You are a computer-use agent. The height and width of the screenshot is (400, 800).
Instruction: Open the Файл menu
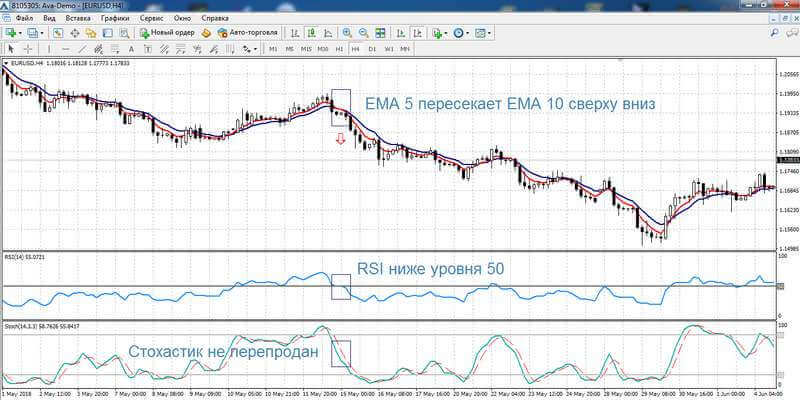coord(24,18)
